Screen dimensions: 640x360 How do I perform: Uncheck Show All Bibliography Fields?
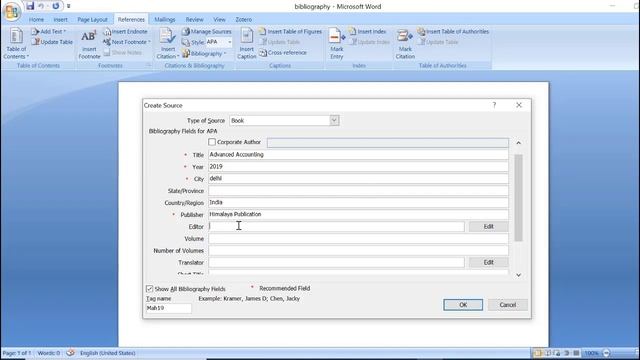tap(149, 289)
